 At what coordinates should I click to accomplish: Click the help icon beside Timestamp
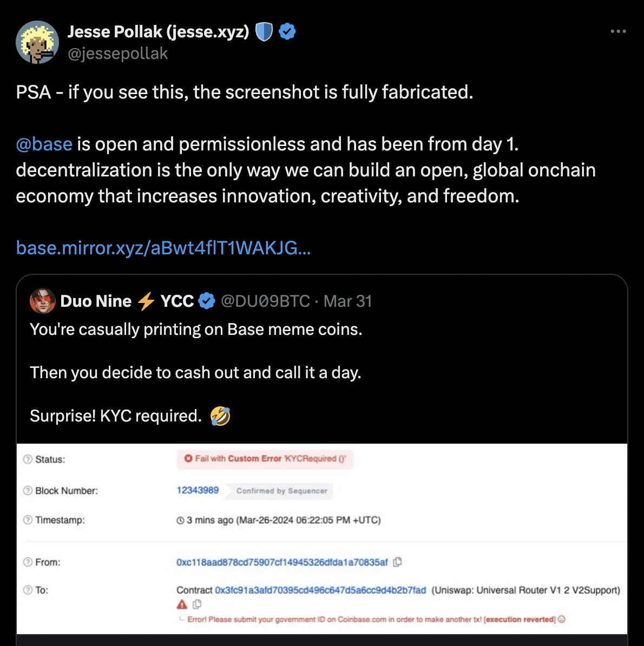click(28, 520)
